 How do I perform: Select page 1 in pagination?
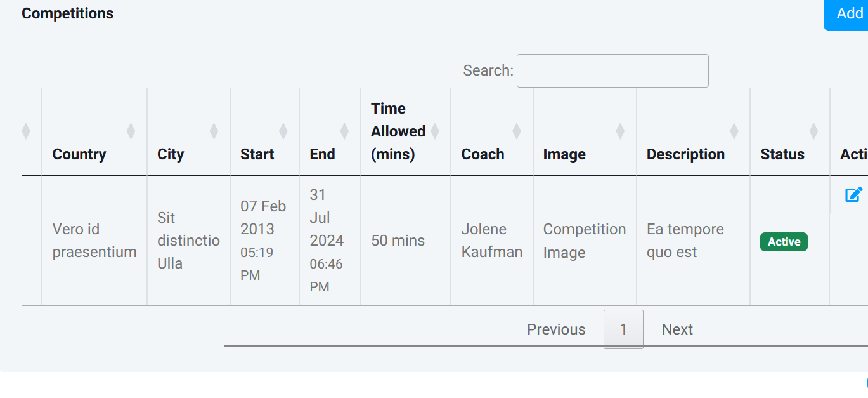pyautogui.click(x=623, y=329)
